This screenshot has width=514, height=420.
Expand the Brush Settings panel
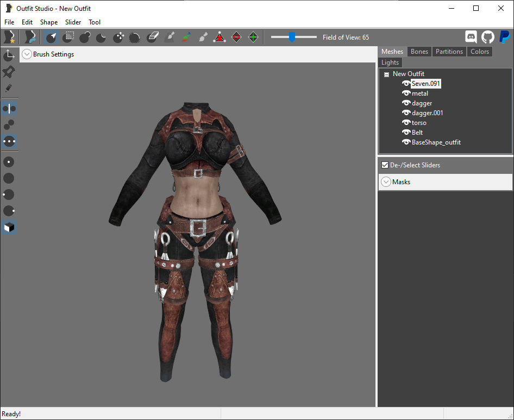(27, 54)
